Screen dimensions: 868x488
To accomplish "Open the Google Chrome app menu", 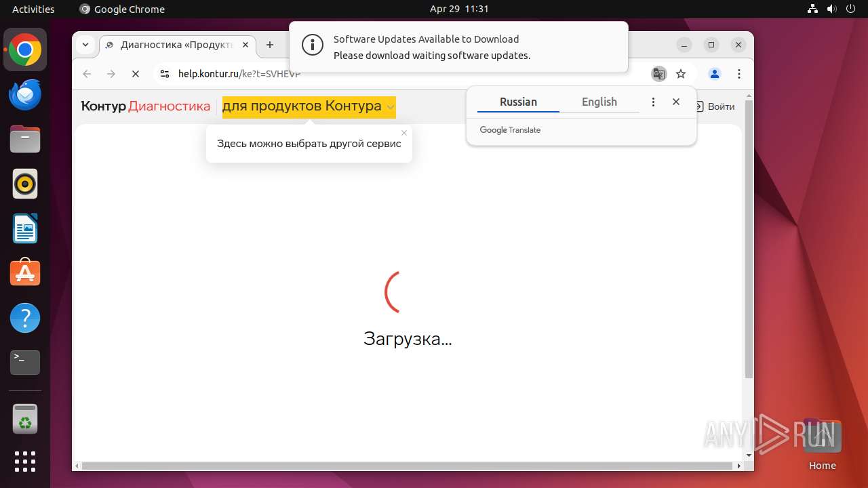I will coord(122,9).
